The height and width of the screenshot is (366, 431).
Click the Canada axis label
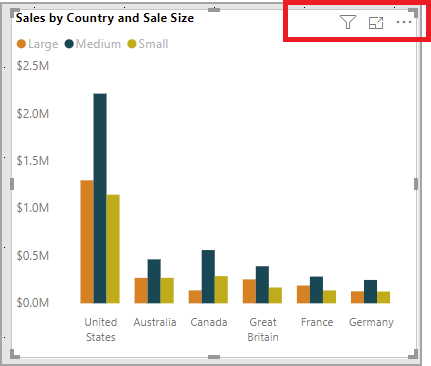pyautogui.click(x=209, y=322)
